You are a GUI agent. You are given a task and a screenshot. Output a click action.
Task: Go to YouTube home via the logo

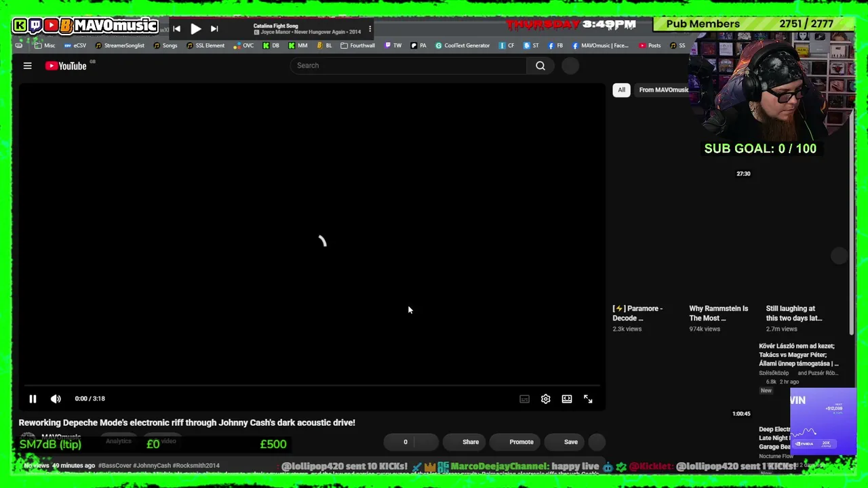coord(66,66)
